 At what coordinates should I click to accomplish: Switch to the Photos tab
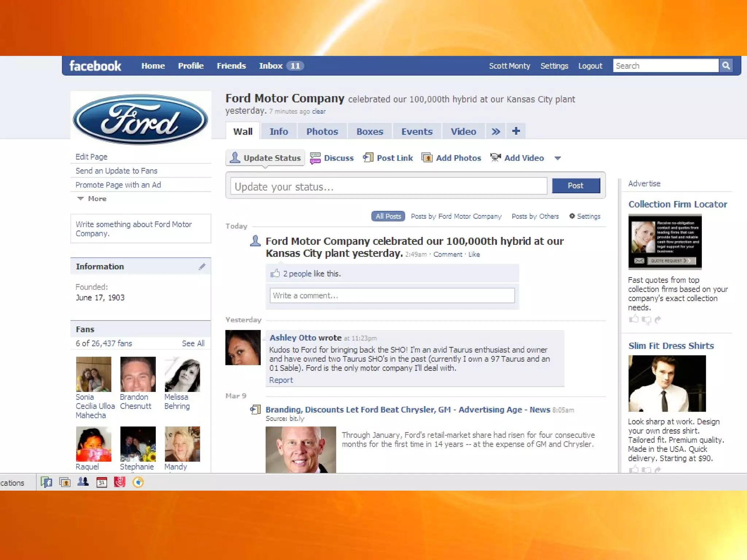coord(322,131)
